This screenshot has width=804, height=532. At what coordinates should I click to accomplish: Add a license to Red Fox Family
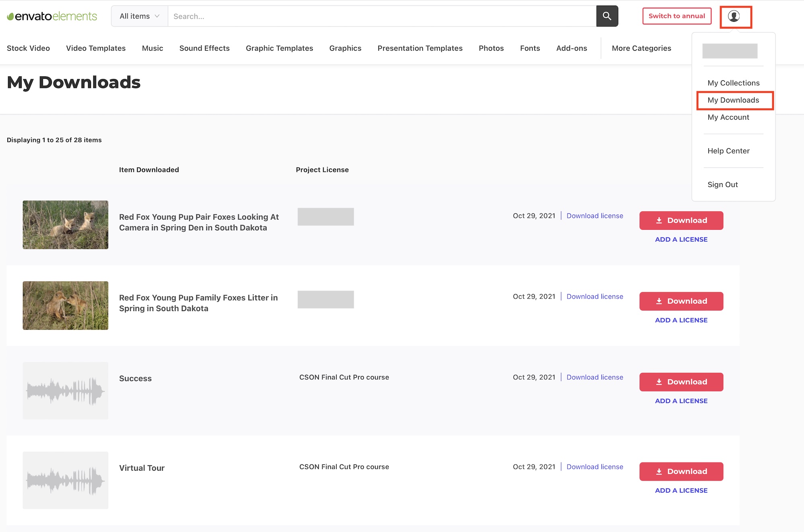(681, 320)
